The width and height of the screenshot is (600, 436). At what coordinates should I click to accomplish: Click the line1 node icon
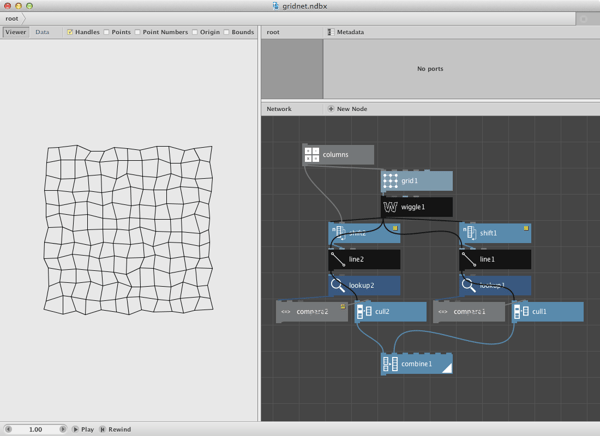click(x=469, y=259)
